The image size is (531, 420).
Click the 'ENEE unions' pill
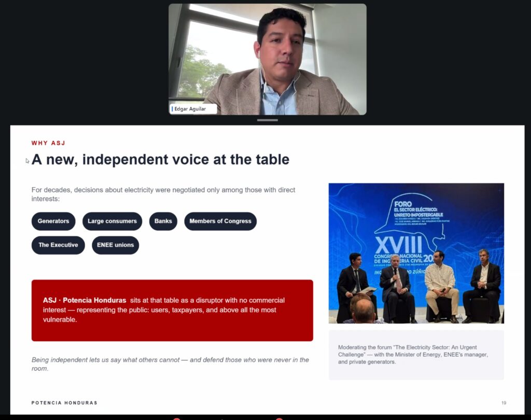(116, 245)
